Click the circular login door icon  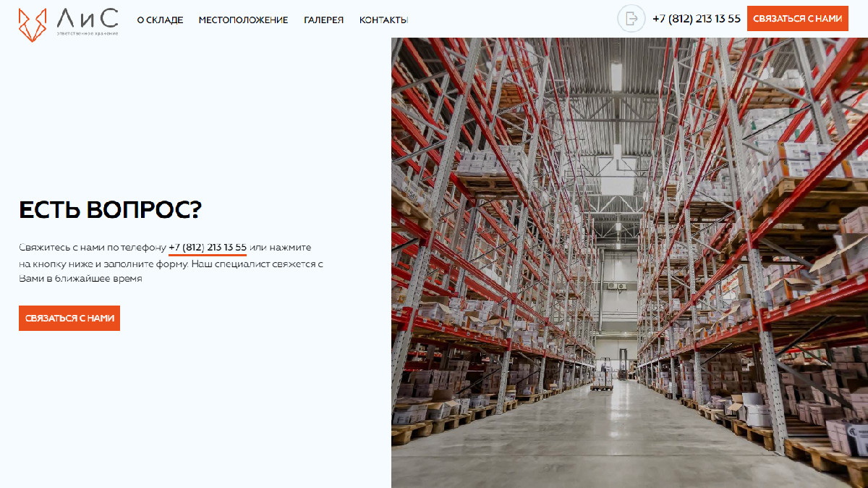(x=631, y=19)
